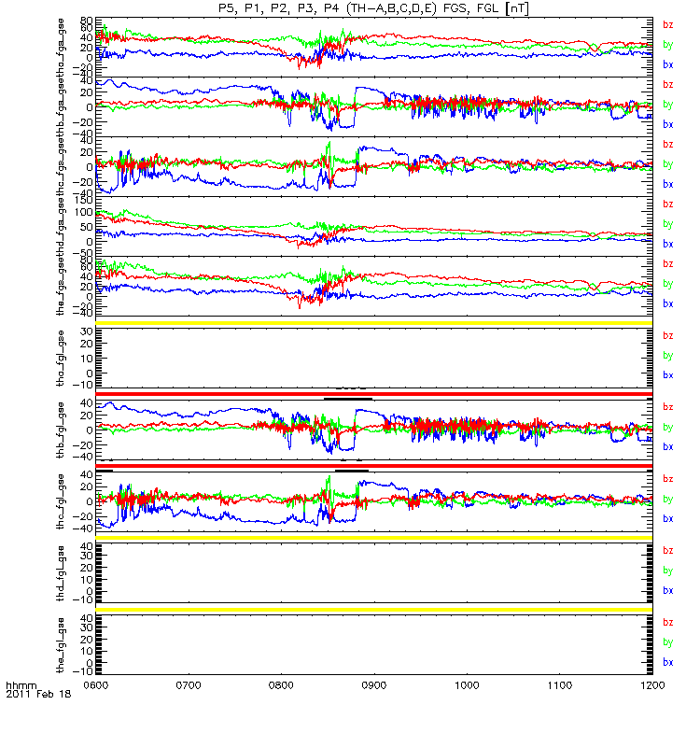Click the thd_fgl_gse y-axis label

pos(61,573)
